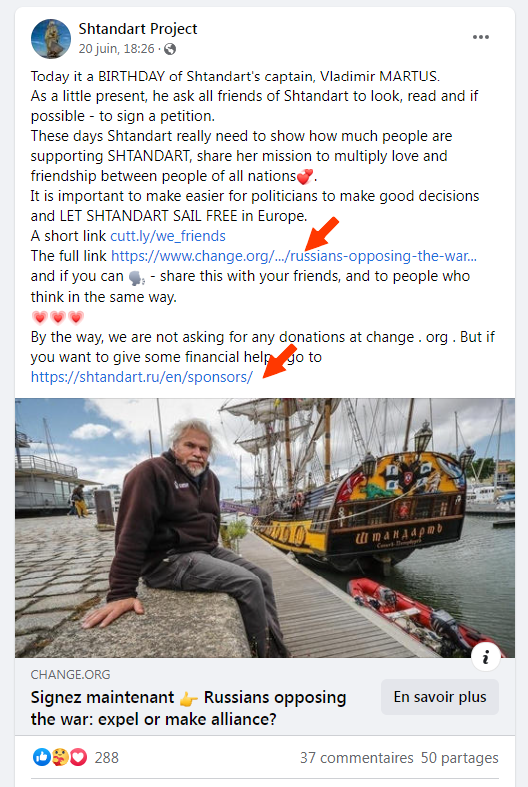Click the red heart Love reaction icon
This screenshot has height=787, width=528.
tap(78, 757)
